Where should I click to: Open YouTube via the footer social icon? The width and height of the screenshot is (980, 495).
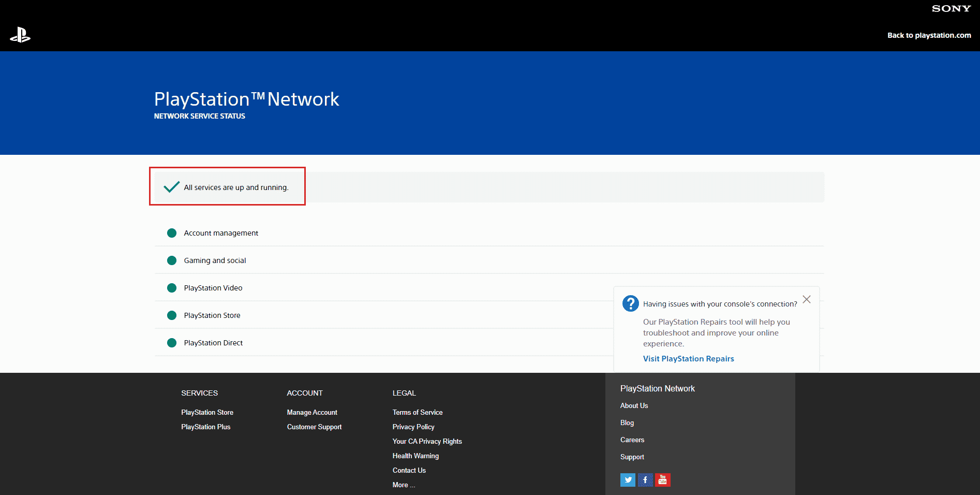(662, 480)
